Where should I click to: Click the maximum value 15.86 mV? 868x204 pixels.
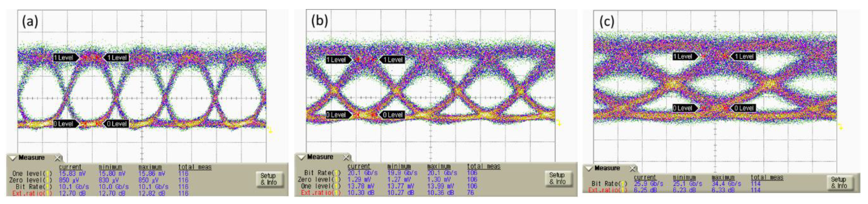click(152, 174)
